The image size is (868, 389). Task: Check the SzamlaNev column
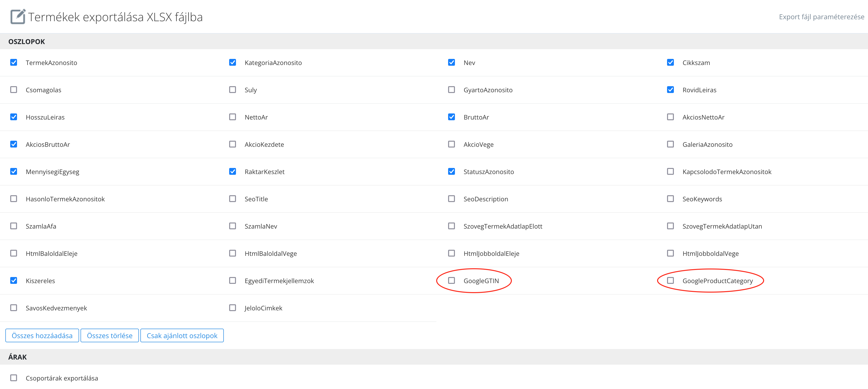pos(233,226)
